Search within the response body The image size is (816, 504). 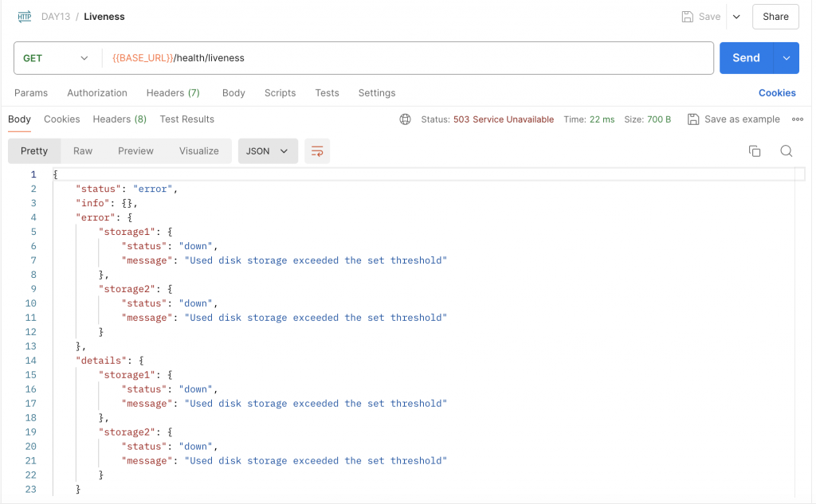pyautogui.click(x=787, y=150)
